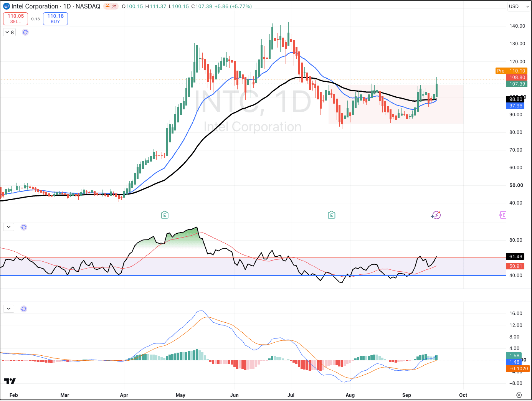Viewport: 532px width, 401px height.
Task: Click the pre-market sun session icon
Action: click(107, 6)
